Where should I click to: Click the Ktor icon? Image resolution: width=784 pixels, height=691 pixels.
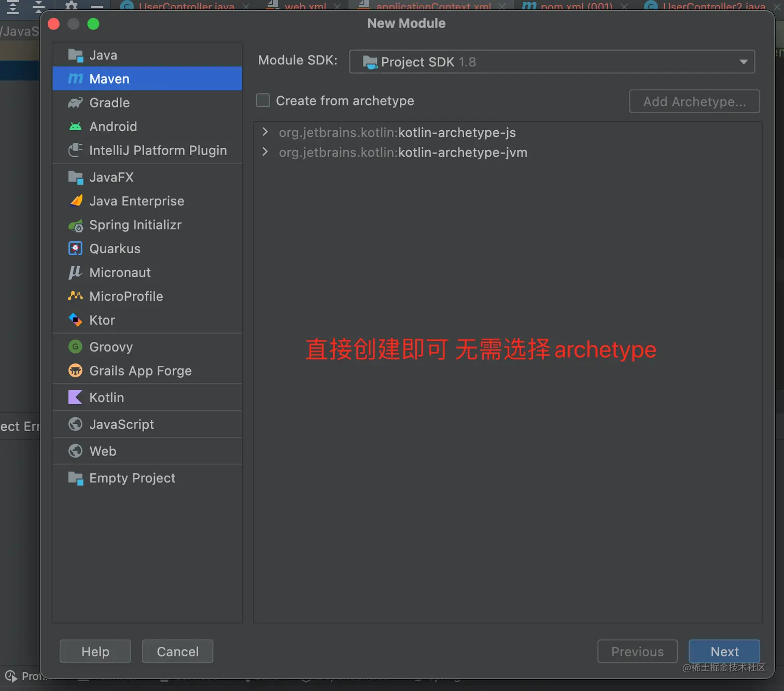[x=76, y=320]
